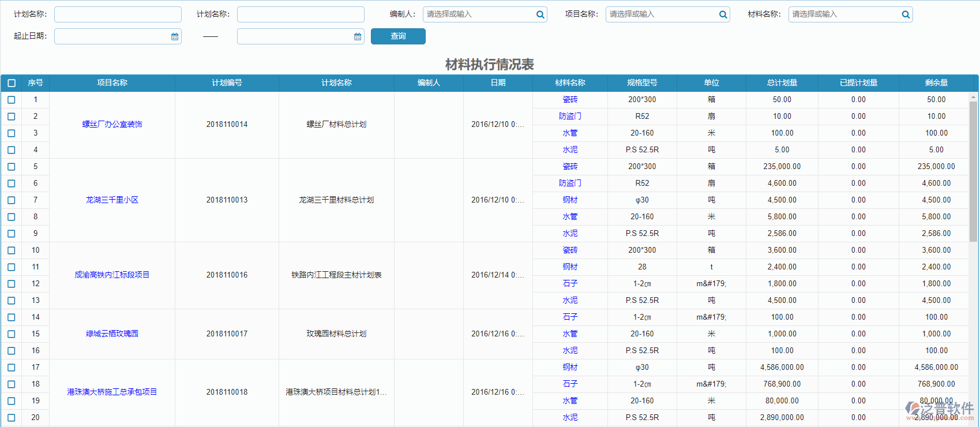980x427 pixels.
Task: Toggle the select-all checkbox in table header
Action: pos(12,83)
